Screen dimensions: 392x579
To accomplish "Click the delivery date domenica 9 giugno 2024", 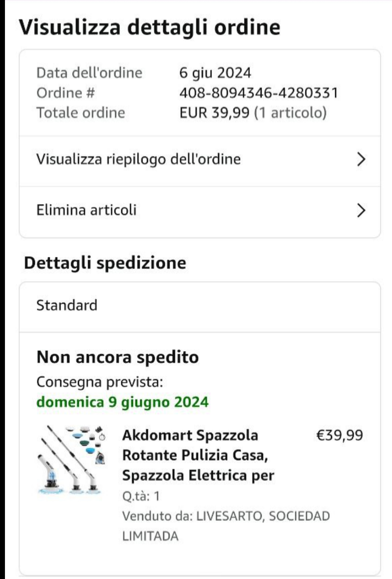I will click(x=123, y=402).
